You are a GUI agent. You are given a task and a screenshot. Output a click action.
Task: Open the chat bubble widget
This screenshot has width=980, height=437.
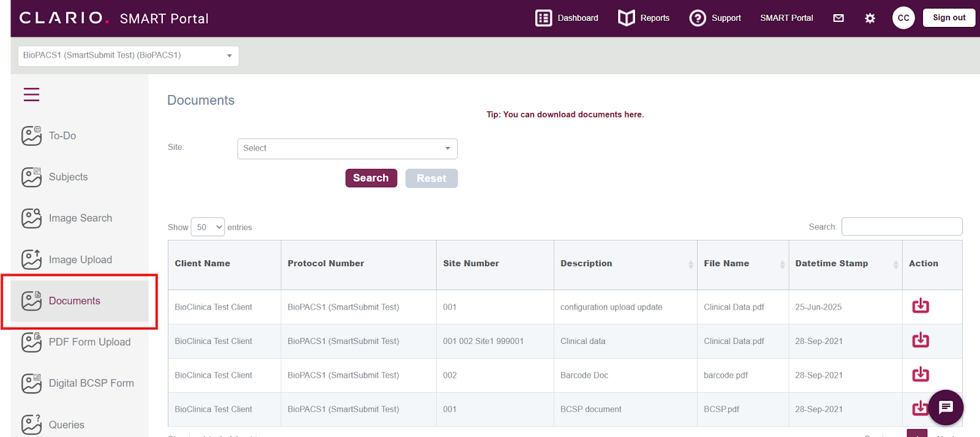pyautogui.click(x=946, y=407)
